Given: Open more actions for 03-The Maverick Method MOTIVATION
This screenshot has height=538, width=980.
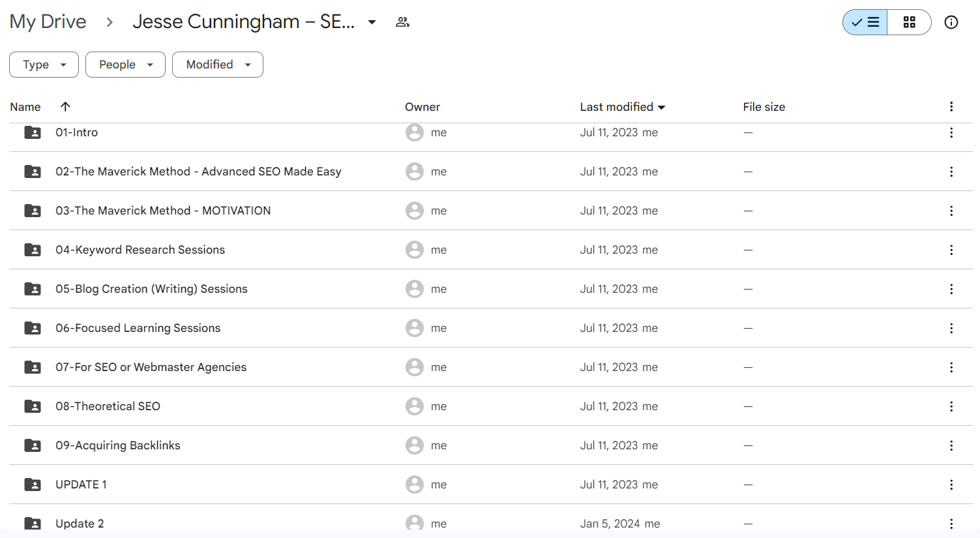Looking at the screenshot, I should [951, 211].
